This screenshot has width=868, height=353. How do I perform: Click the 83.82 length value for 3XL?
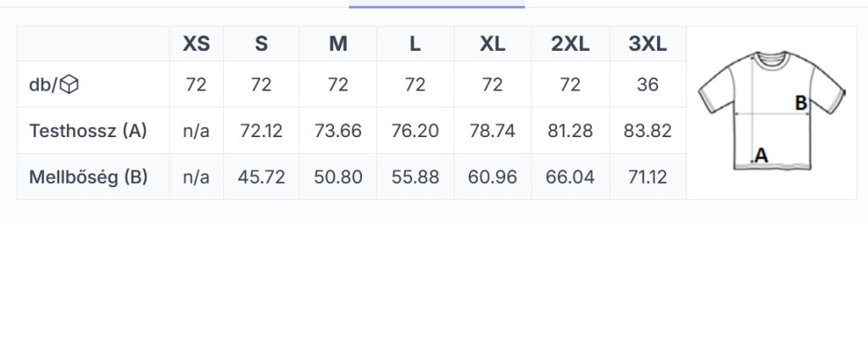[648, 131]
